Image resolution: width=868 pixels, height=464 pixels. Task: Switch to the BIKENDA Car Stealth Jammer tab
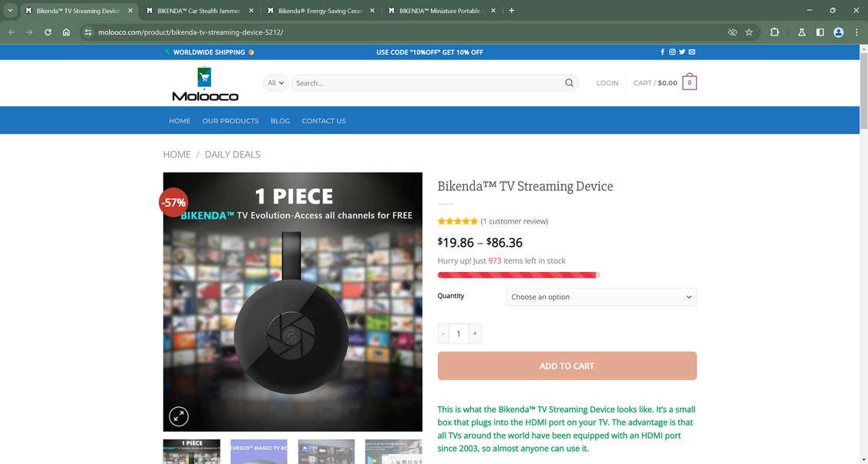[198, 11]
